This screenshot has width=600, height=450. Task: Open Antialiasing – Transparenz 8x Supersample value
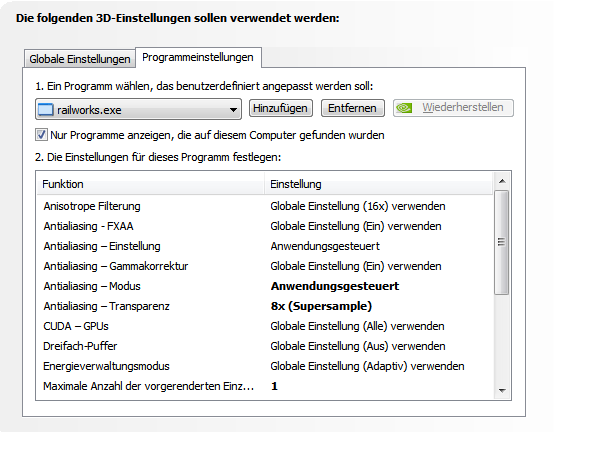tap(321, 306)
